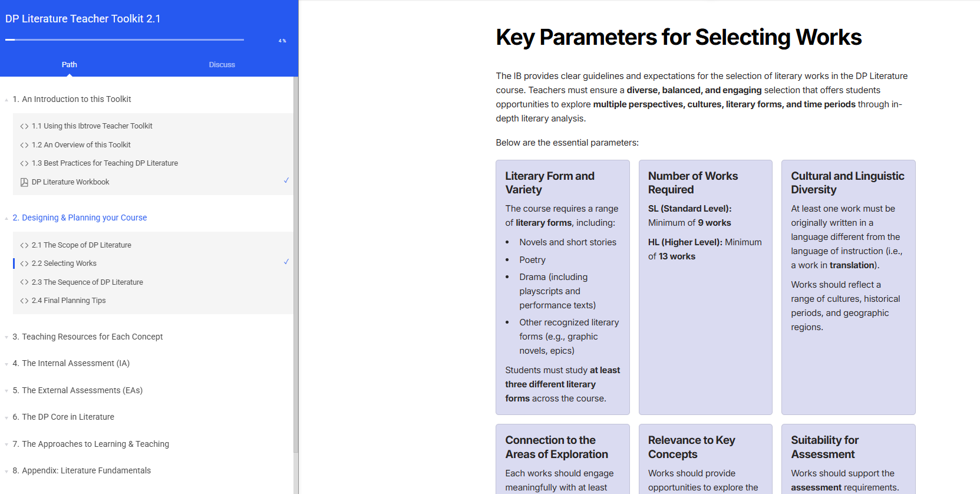The width and height of the screenshot is (980, 494).
Task: Expand section 5 The External Assessments (EAs)
Action: pos(6,391)
